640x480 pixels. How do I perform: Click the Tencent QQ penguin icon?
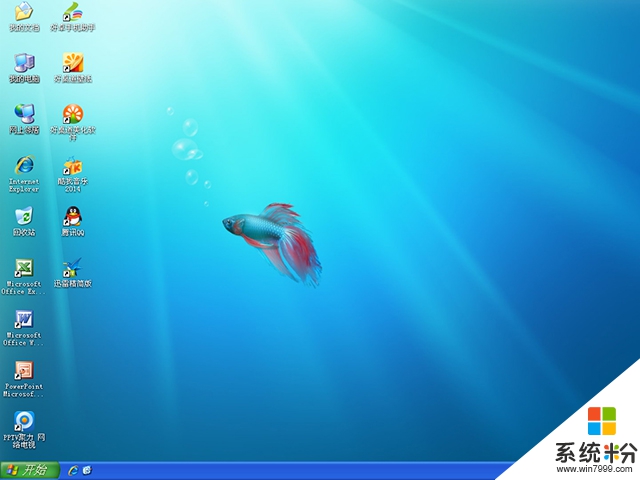click(73, 216)
